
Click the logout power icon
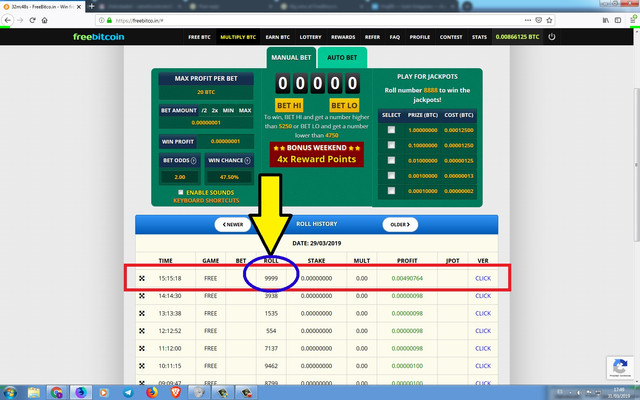click(x=552, y=37)
